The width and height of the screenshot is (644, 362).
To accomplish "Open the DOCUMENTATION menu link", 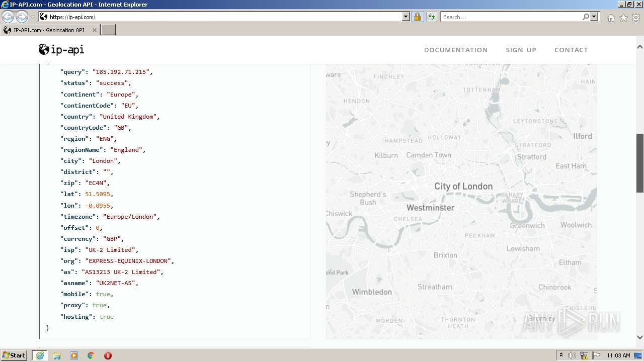I will click(x=456, y=50).
